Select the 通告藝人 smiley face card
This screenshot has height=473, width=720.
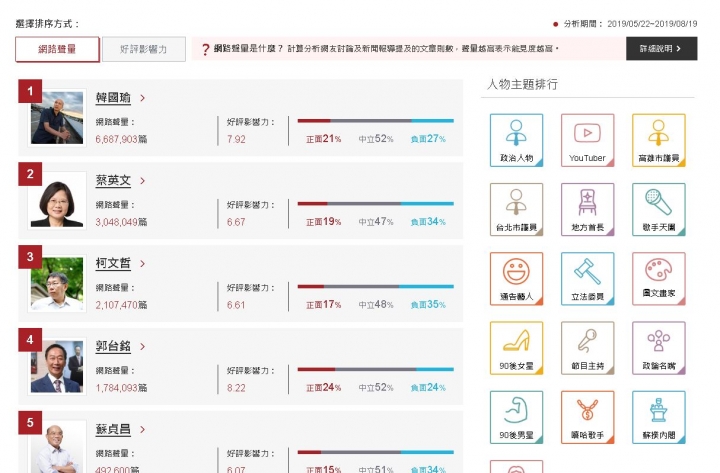pyautogui.click(x=516, y=279)
